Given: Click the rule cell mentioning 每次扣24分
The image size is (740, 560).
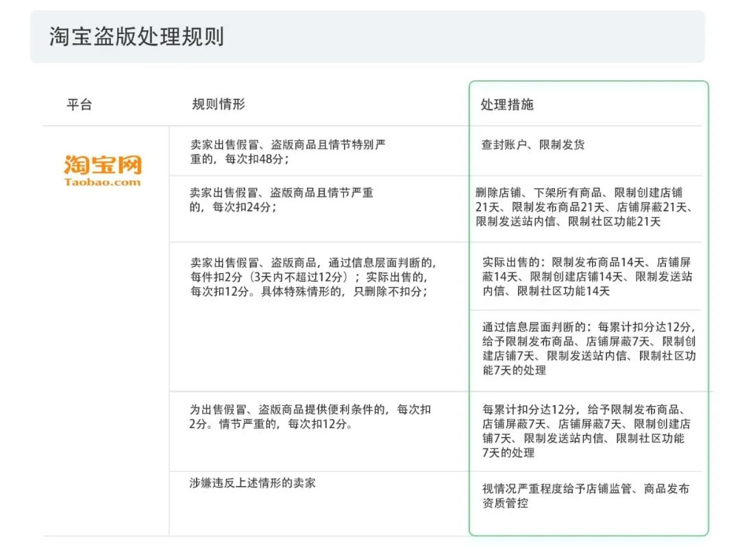Looking at the screenshot, I should [x=282, y=199].
